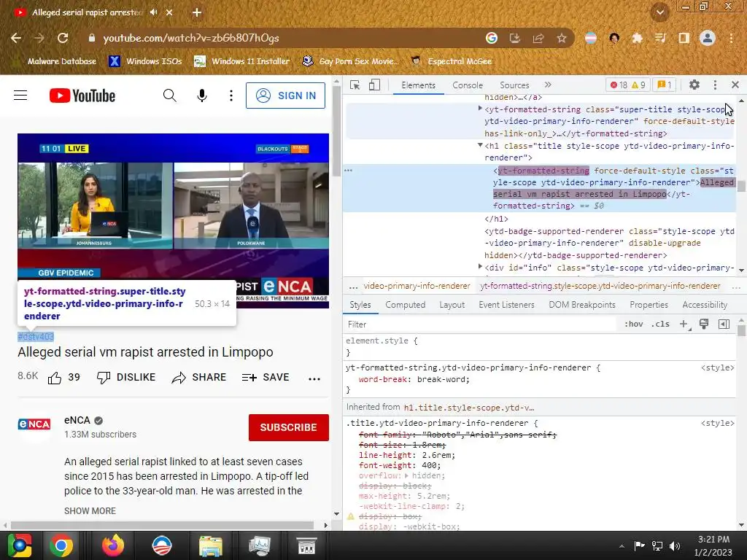Image resolution: width=747 pixels, height=560 pixels.
Task: Click the YouTube logo
Action: 82,96
